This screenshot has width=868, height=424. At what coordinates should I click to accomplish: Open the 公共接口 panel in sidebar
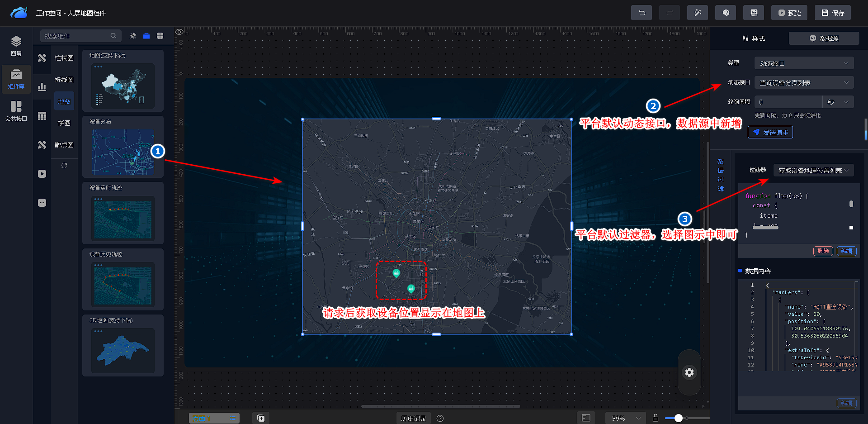tap(16, 111)
